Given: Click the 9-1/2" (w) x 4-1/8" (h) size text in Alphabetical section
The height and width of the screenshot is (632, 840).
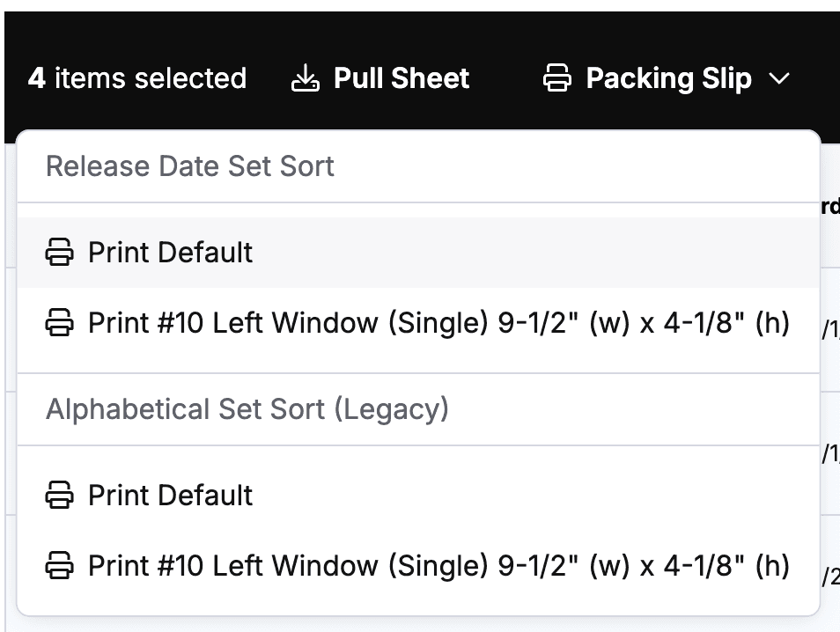Looking at the screenshot, I should (644, 566).
